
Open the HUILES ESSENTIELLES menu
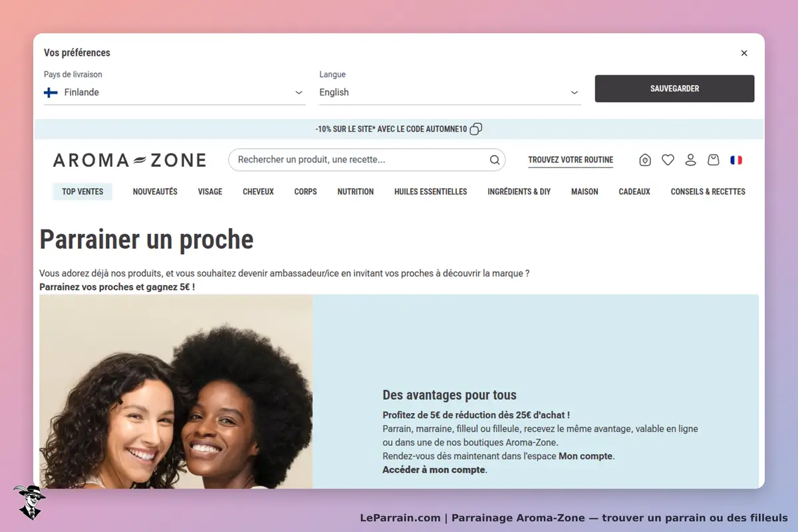click(x=430, y=192)
